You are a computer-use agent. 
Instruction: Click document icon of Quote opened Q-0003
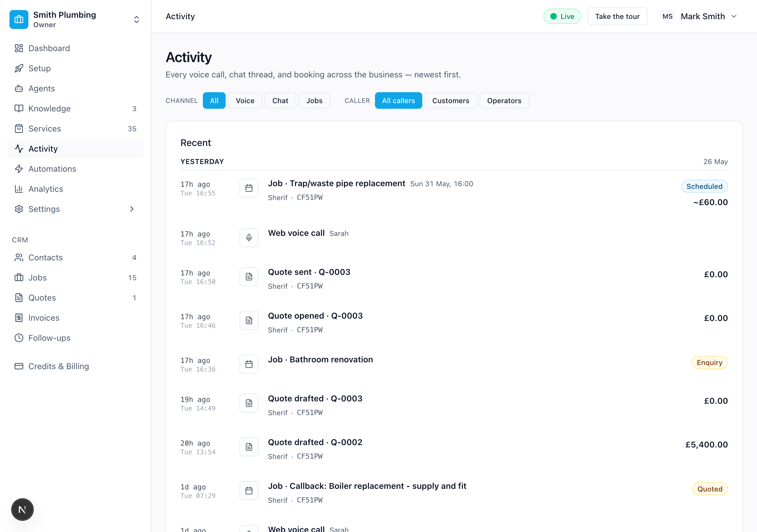click(249, 320)
